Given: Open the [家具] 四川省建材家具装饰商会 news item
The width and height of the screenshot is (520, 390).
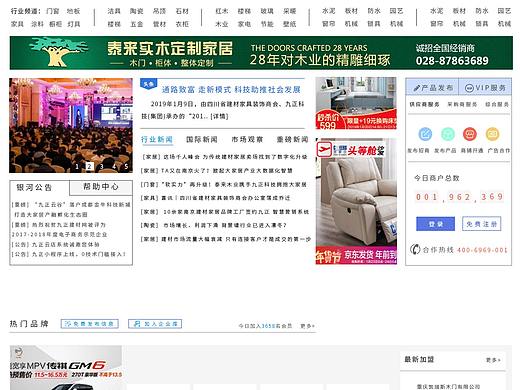Looking at the screenshot, I should point(215,198).
